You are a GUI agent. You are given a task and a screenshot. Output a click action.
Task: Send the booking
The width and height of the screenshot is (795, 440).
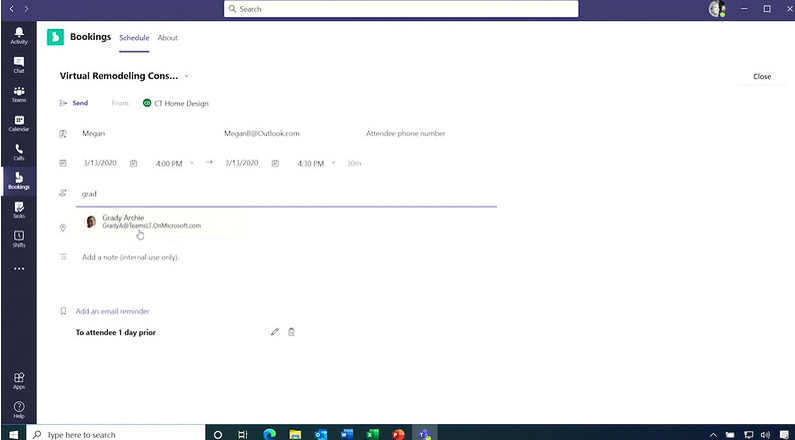coord(74,103)
